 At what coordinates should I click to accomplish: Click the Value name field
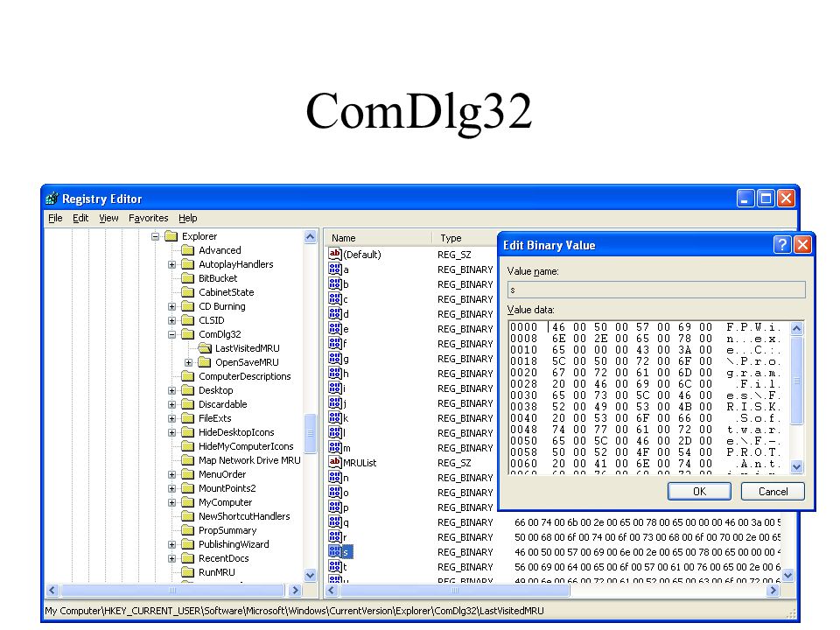coord(656,290)
